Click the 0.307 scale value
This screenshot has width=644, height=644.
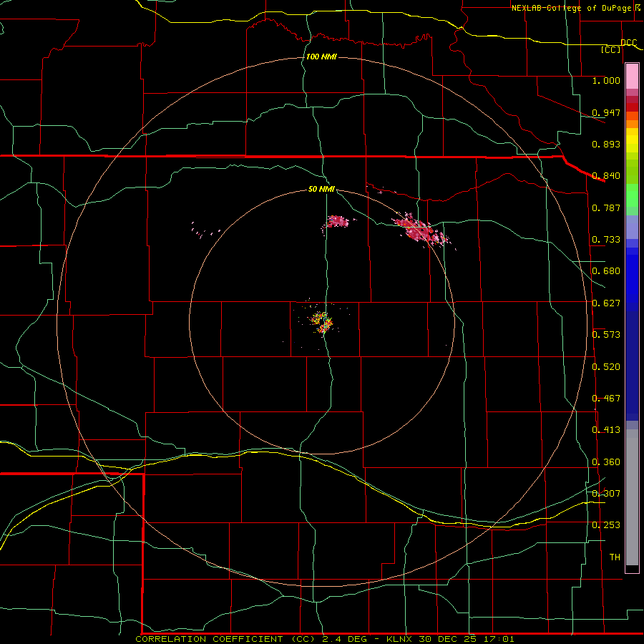point(606,493)
